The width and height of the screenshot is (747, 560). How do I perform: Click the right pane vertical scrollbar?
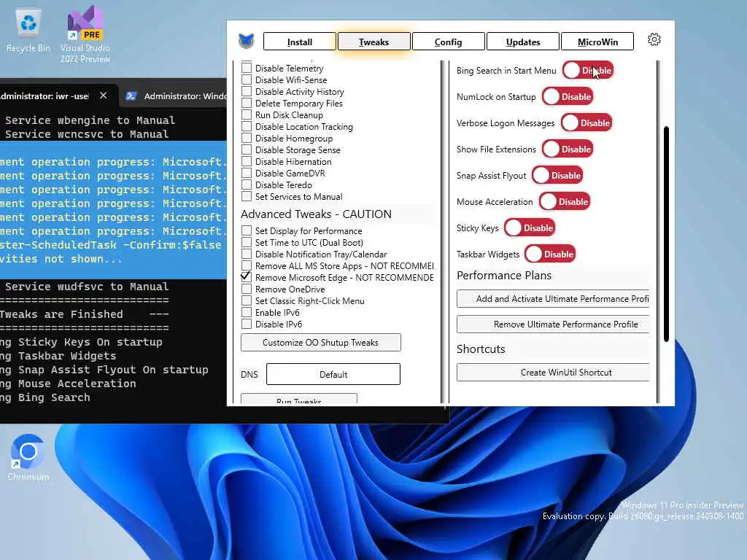tap(666, 234)
